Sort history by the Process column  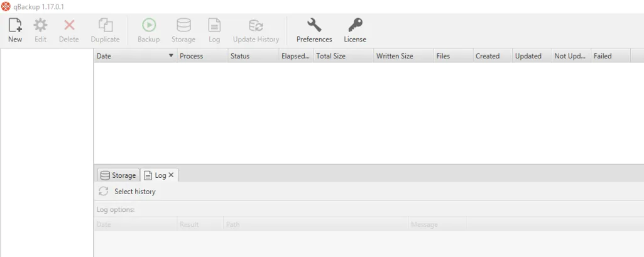202,56
